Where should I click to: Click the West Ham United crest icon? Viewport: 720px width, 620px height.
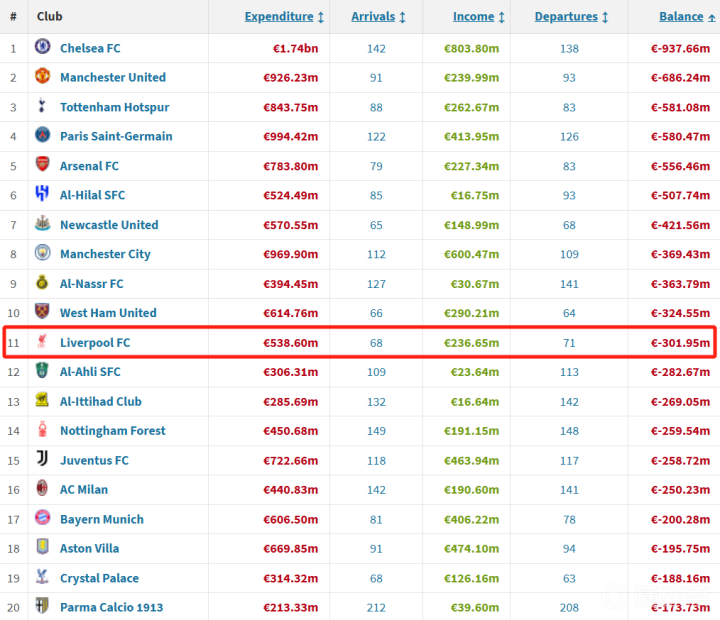(x=43, y=311)
